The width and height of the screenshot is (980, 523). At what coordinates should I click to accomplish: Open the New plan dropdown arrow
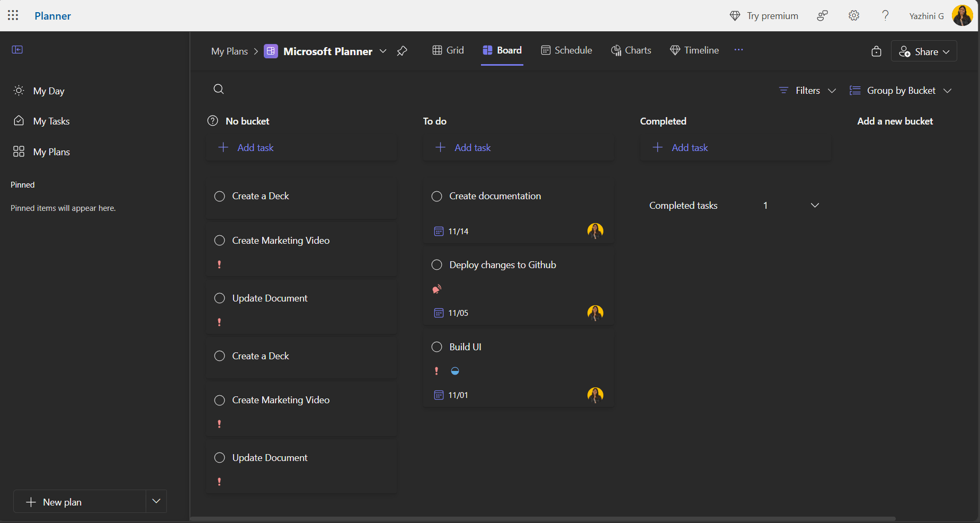coord(156,501)
